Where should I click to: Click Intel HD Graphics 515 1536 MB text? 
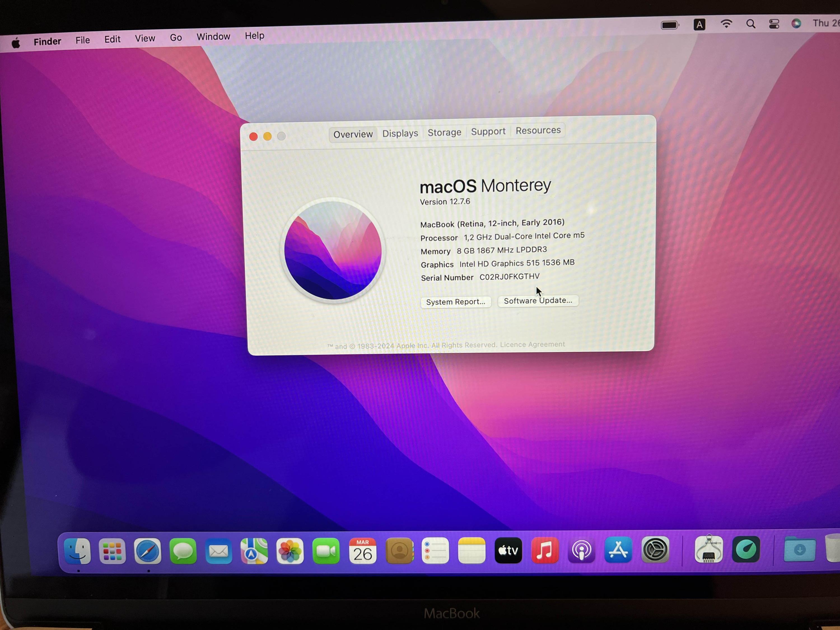[517, 263]
